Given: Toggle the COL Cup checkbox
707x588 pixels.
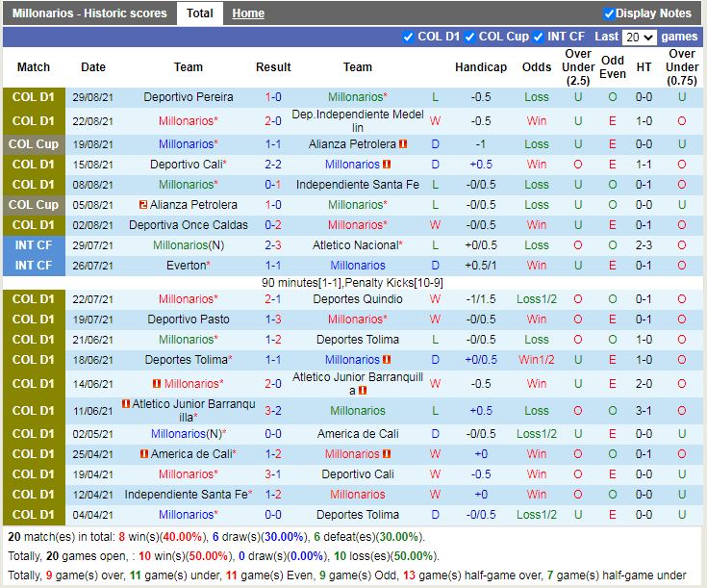Looking at the screenshot, I should point(469,37).
